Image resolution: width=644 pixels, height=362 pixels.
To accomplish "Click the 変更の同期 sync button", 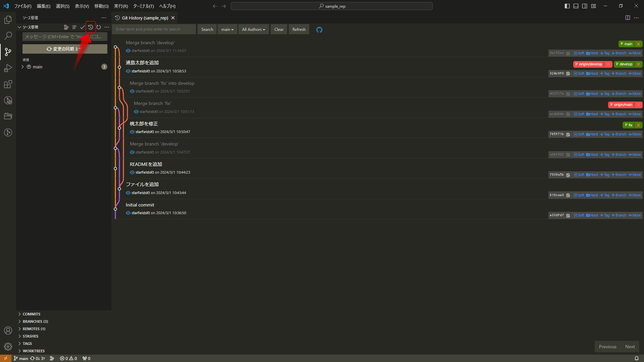I will (65, 49).
